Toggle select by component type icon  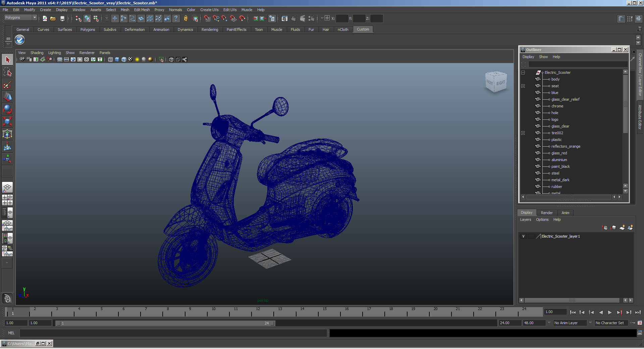(96, 18)
